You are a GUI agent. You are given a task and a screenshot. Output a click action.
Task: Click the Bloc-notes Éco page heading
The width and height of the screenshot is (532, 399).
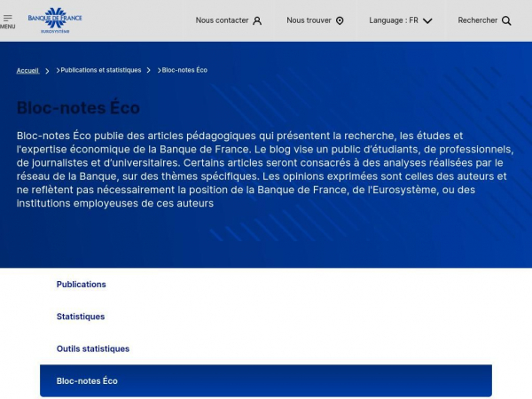pyautogui.click(x=78, y=108)
